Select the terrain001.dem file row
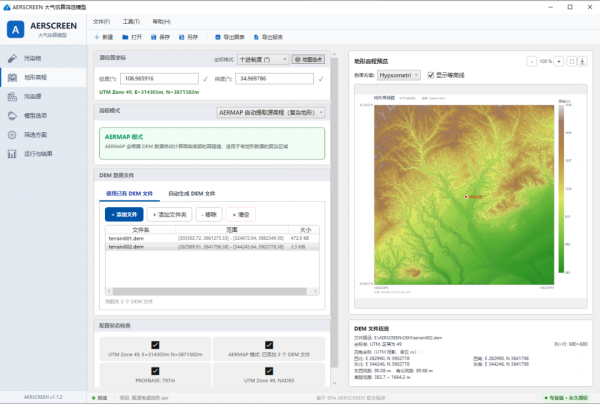 [x=212, y=238]
